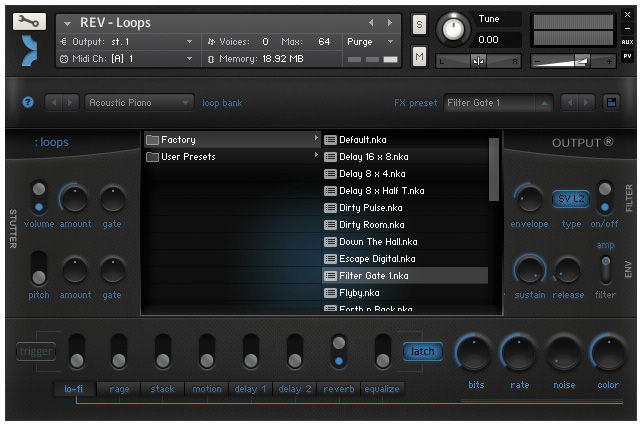Click the Dirty Pulse.nka preset icon
The image size is (642, 426).
[x=330, y=208]
